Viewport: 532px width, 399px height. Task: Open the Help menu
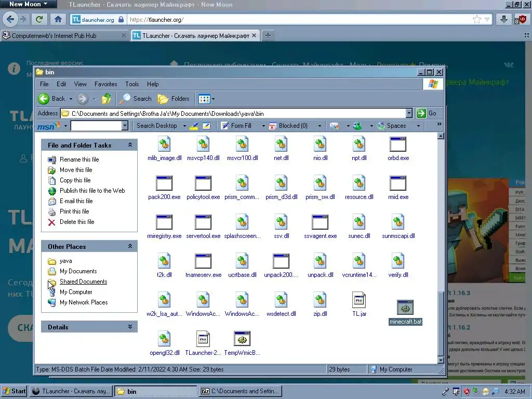pos(153,84)
